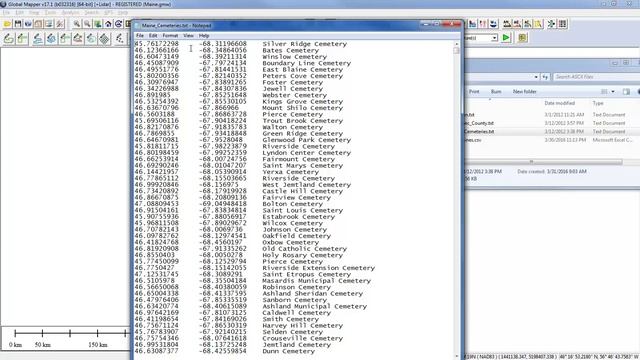Viewport: 640px width, 360px height.
Task: Click the circular refresh icon after home
Action: 118,24
